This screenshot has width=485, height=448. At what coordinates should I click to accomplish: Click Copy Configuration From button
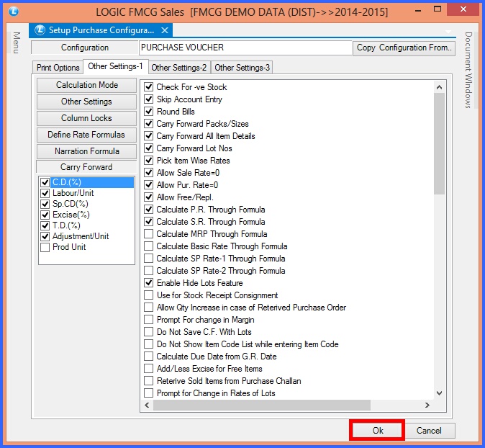[404, 48]
